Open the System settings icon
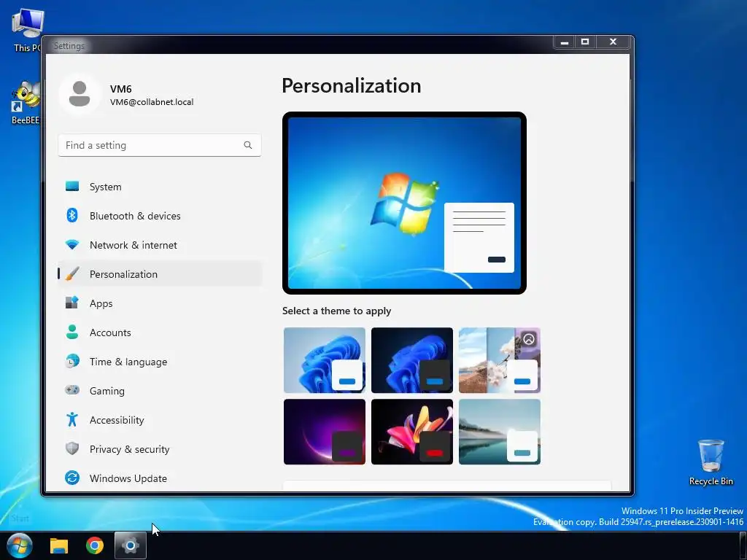The width and height of the screenshot is (747, 560). [x=72, y=186]
